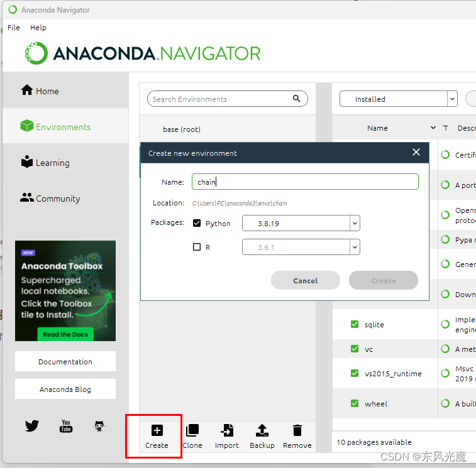The height and width of the screenshot is (468, 476).
Task: Cancel the new environment dialog
Action: 306,280
